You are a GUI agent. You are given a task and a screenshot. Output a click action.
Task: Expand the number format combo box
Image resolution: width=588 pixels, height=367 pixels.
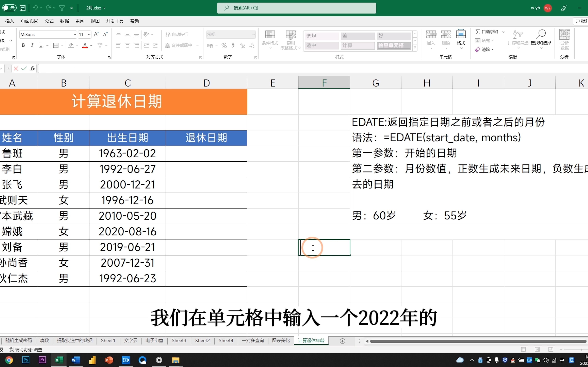pos(253,35)
